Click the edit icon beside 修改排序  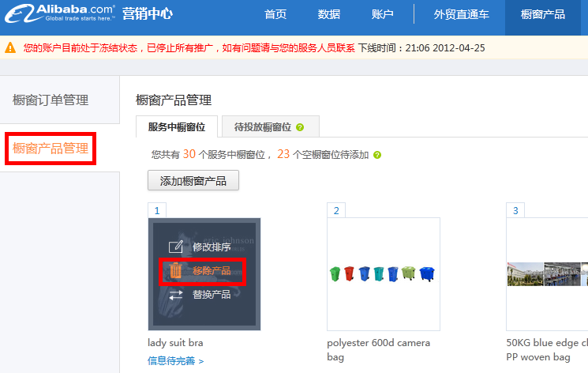pyautogui.click(x=176, y=247)
